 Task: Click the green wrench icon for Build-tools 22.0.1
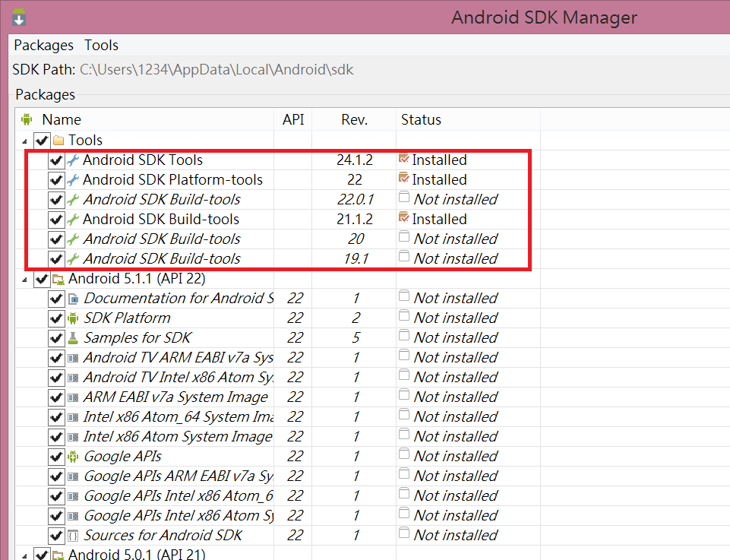[73, 200]
